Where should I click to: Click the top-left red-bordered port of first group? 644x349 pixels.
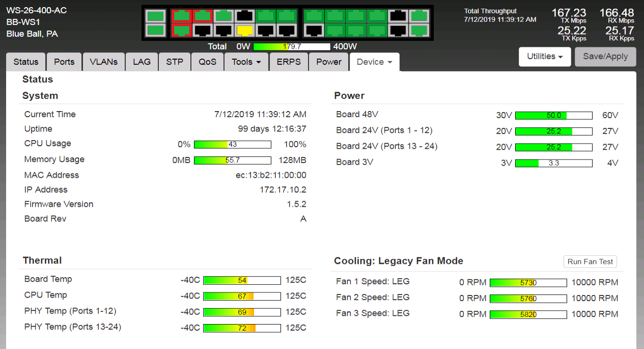pos(181,16)
